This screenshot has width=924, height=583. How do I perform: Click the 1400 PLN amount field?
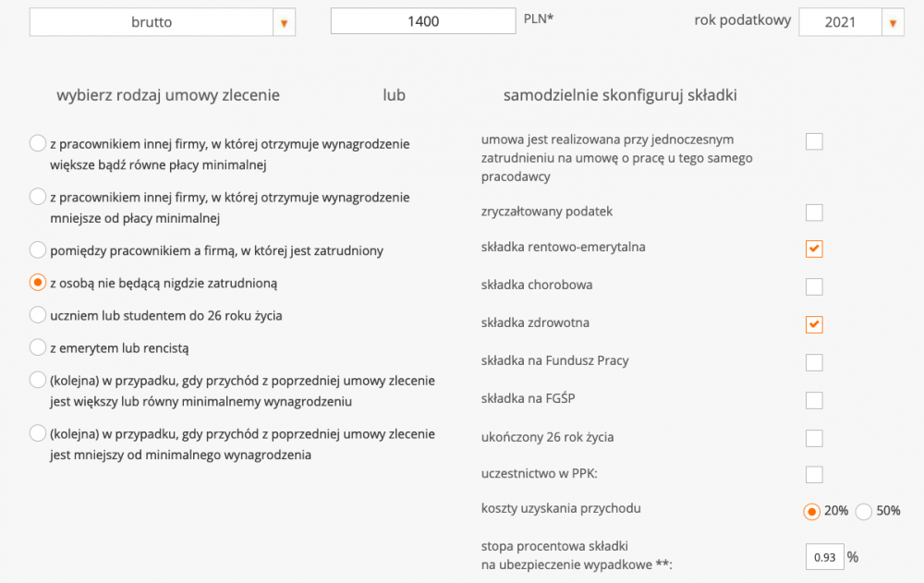point(422,21)
